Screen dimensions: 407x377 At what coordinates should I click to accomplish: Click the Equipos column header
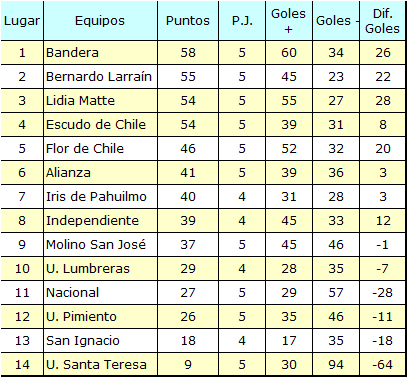tap(100, 21)
